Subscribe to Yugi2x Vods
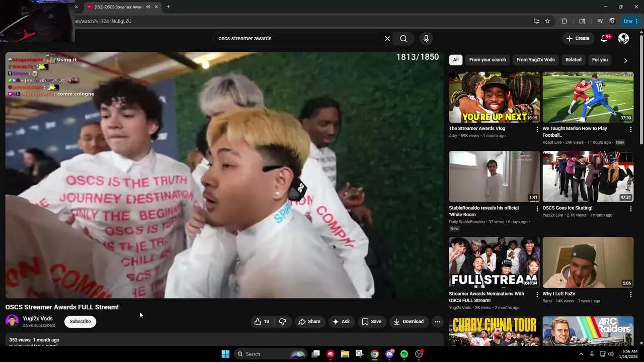The image size is (644, 362). click(80, 322)
